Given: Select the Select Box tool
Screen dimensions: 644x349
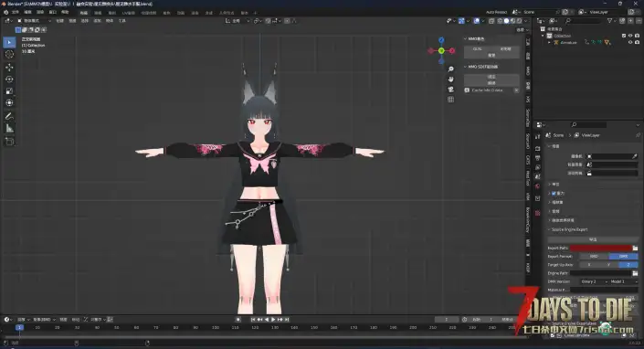Looking at the screenshot, I should [9, 42].
